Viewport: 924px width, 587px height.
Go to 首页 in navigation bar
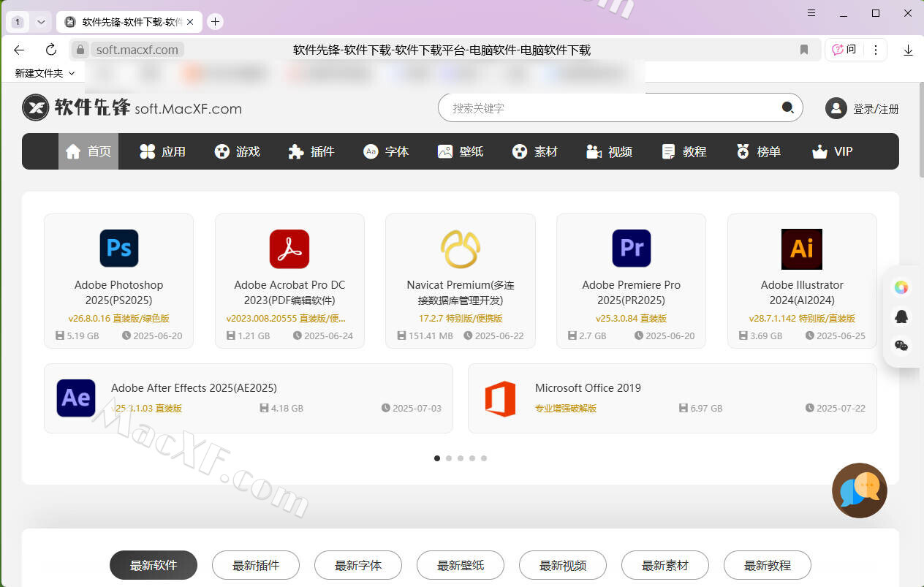coord(88,151)
